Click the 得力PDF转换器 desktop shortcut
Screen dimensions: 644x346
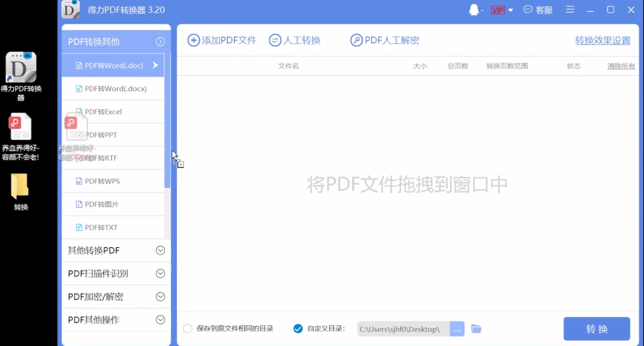(21, 76)
